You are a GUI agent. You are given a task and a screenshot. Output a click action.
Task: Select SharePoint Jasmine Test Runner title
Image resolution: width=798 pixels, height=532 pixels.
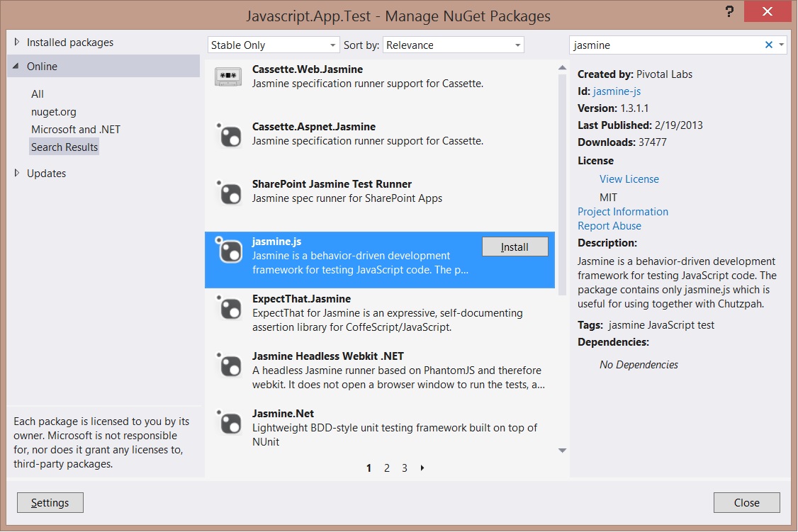click(332, 184)
